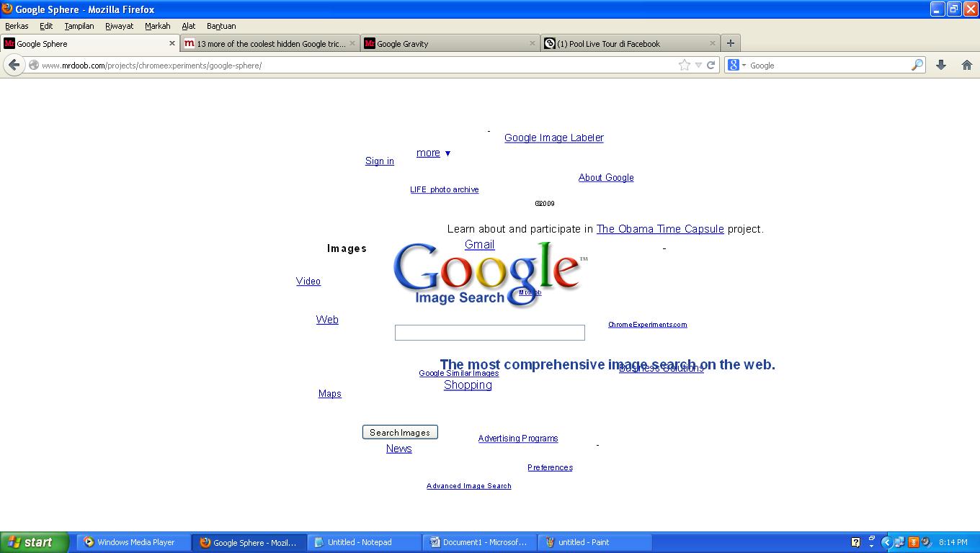Open the LIFE photo archive link
This screenshot has height=553, width=980.
[445, 189]
